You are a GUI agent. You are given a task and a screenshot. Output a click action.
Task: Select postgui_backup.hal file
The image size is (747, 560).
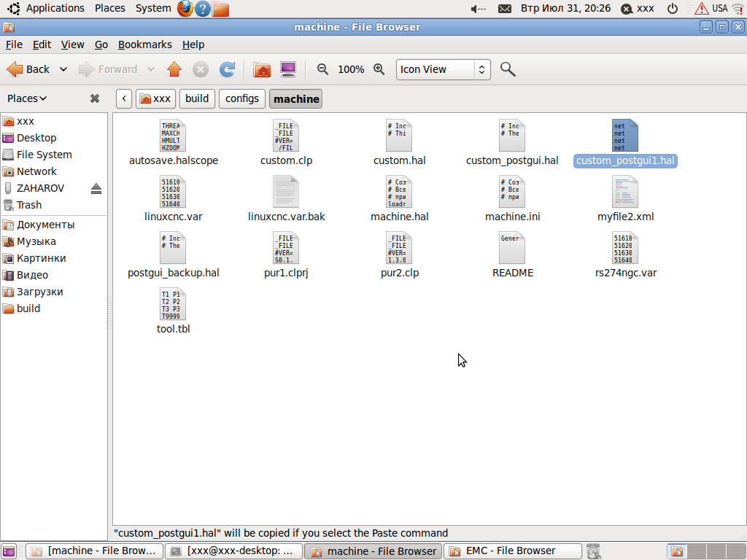(174, 254)
